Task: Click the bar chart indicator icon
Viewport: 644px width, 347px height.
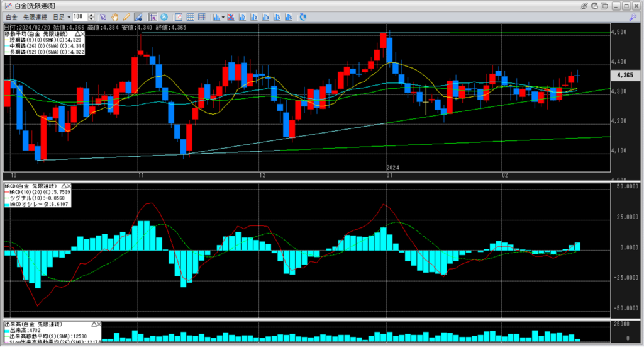Action: (216, 17)
